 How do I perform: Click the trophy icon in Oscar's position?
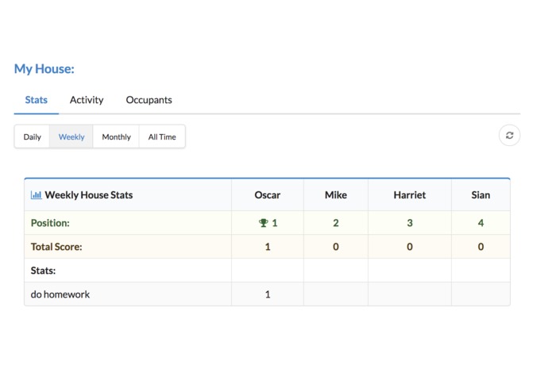[263, 223]
